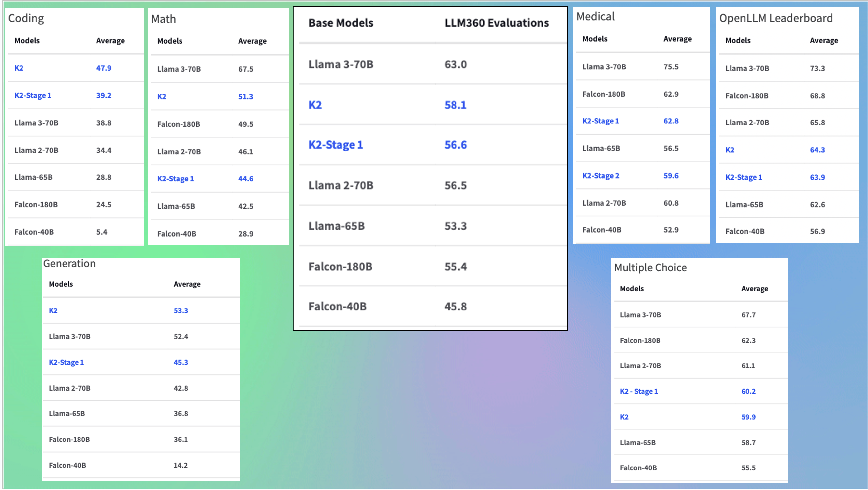The image size is (868, 490).
Task: Click Falcon-180B in Generation table
Action: tap(69, 440)
